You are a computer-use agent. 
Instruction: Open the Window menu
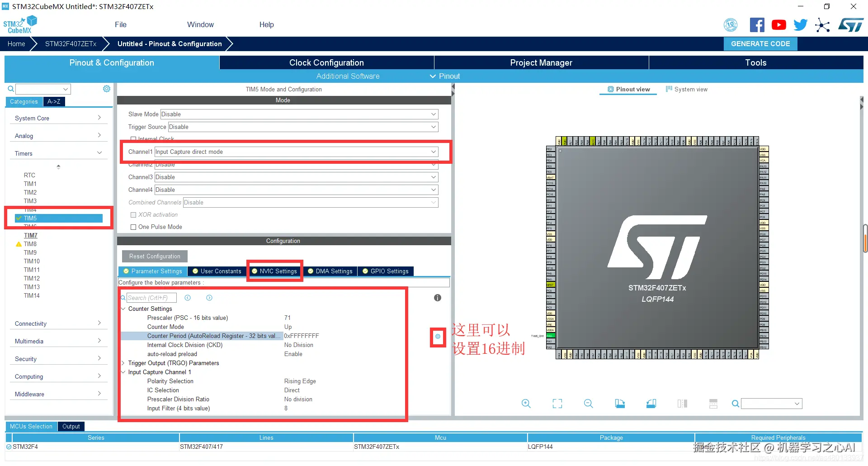pos(200,25)
